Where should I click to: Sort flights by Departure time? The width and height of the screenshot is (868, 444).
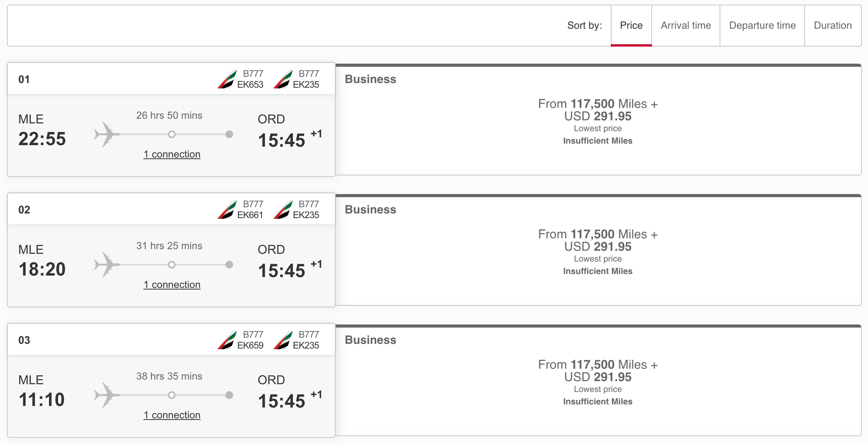tap(762, 26)
